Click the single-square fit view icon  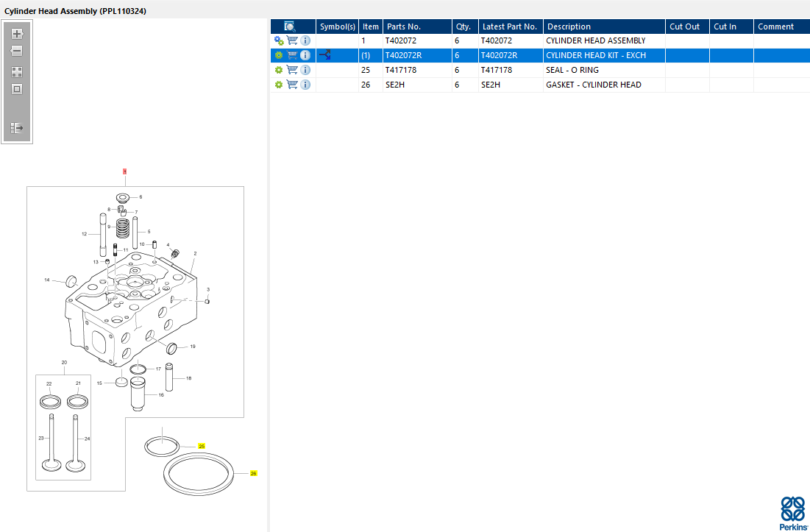point(17,89)
